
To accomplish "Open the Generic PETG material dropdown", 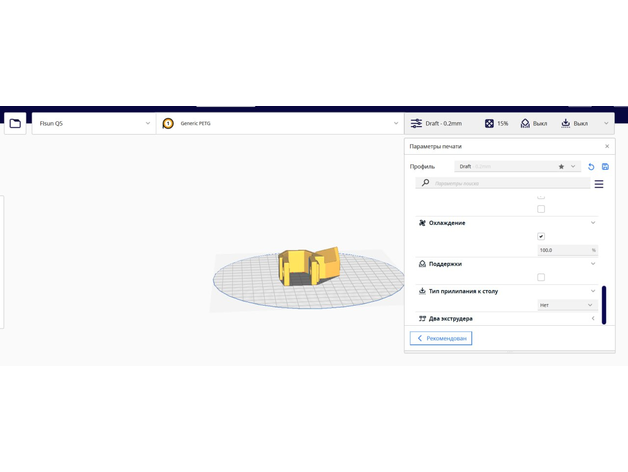I will [280, 123].
